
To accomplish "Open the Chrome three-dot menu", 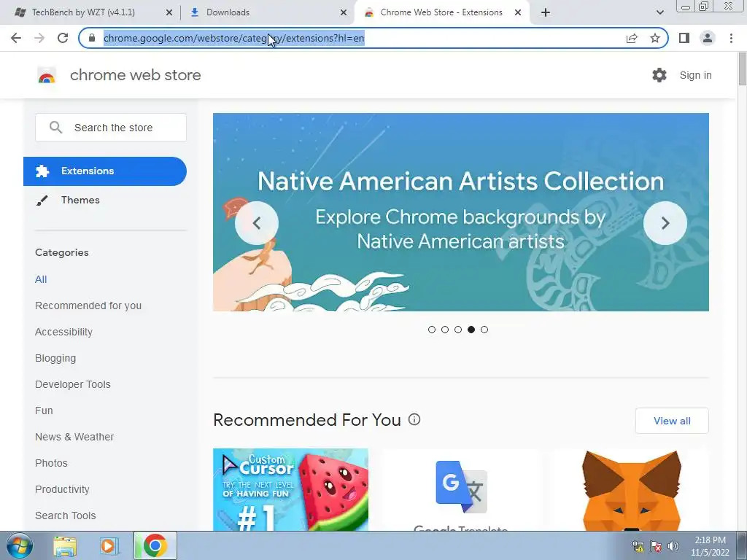I will pos(731,38).
